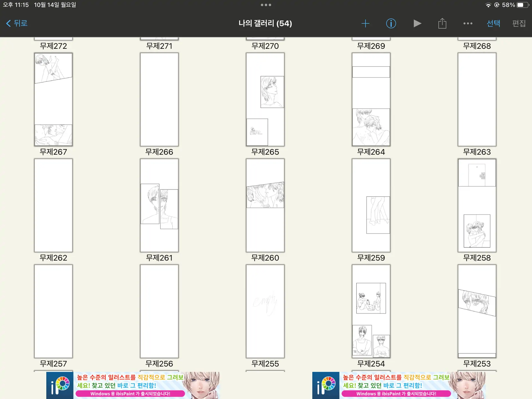
Task: Tap the ibisPaint logo in right ad
Action: 326,385
